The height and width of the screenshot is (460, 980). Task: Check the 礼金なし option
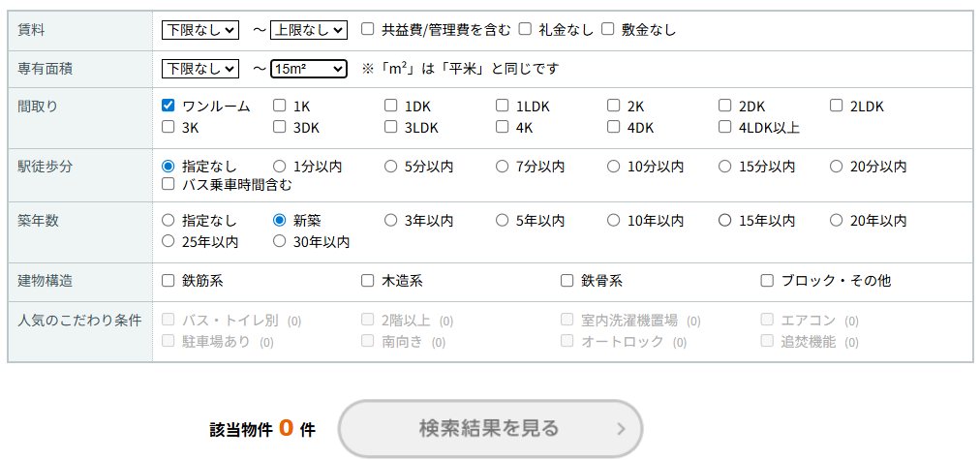(525, 29)
